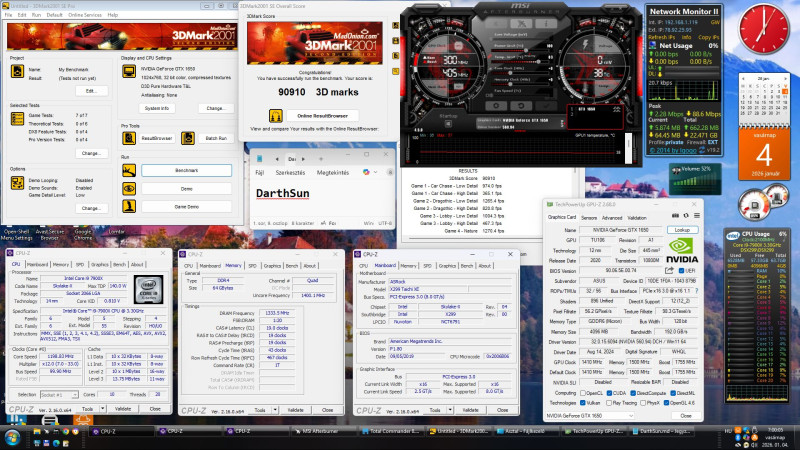Open GPU-Z hamburger menu

pyautogui.click(x=696, y=216)
